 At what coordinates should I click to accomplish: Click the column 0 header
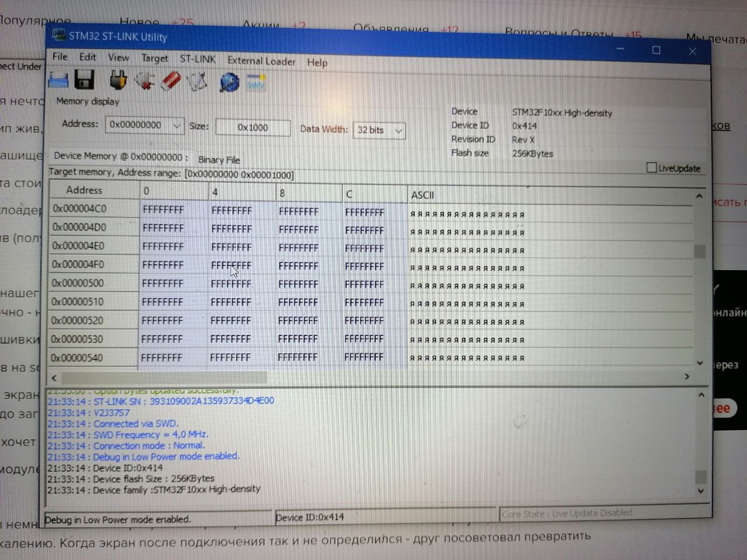pyautogui.click(x=174, y=191)
